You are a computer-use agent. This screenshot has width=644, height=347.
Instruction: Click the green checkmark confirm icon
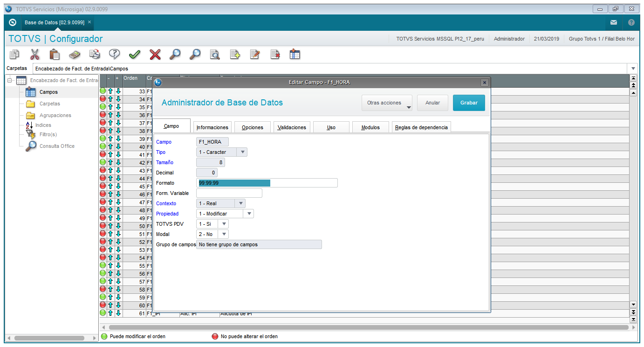(x=135, y=54)
